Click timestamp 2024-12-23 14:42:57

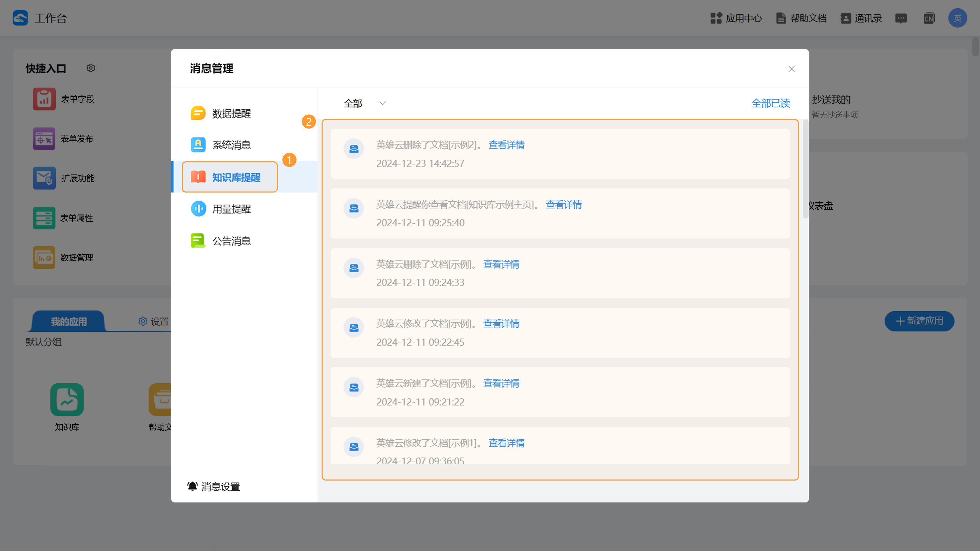(x=420, y=164)
